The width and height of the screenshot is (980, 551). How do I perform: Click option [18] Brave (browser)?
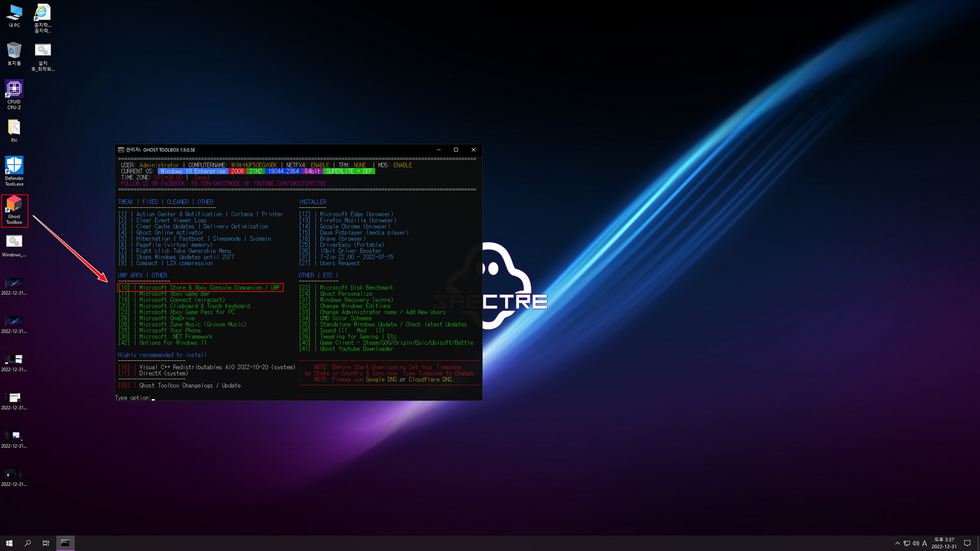pyautogui.click(x=332, y=239)
